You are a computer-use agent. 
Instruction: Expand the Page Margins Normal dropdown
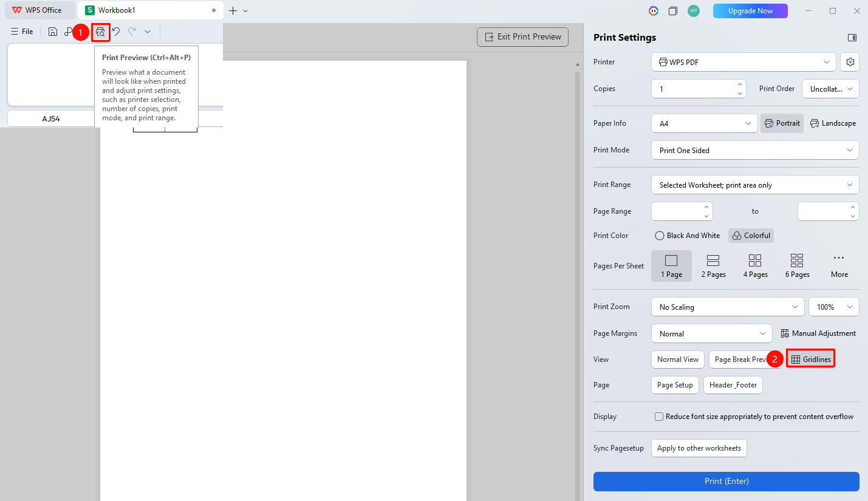click(x=712, y=334)
